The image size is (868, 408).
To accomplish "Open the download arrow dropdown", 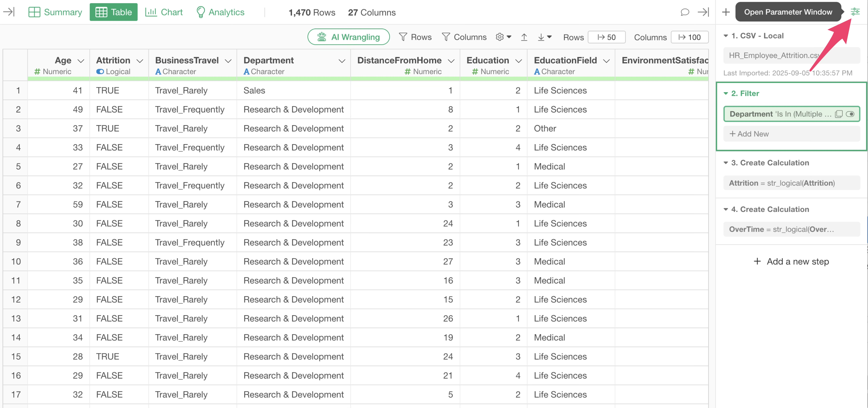I will coord(545,37).
